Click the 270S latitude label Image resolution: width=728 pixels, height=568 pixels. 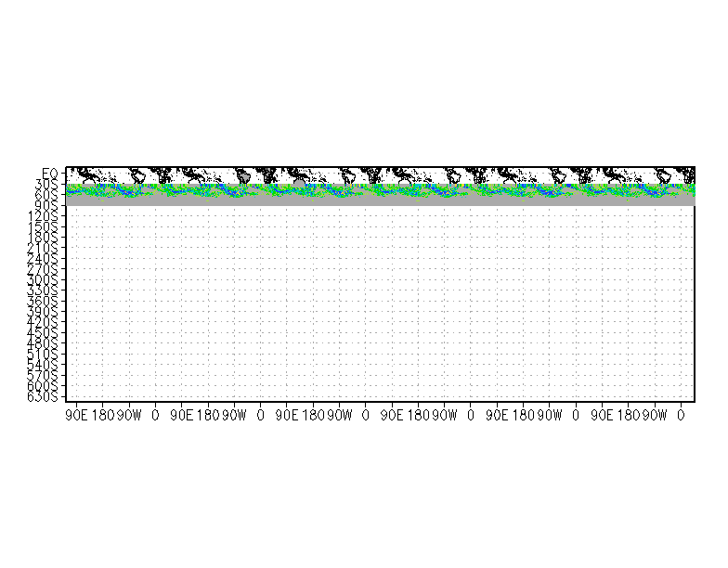click(43, 269)
